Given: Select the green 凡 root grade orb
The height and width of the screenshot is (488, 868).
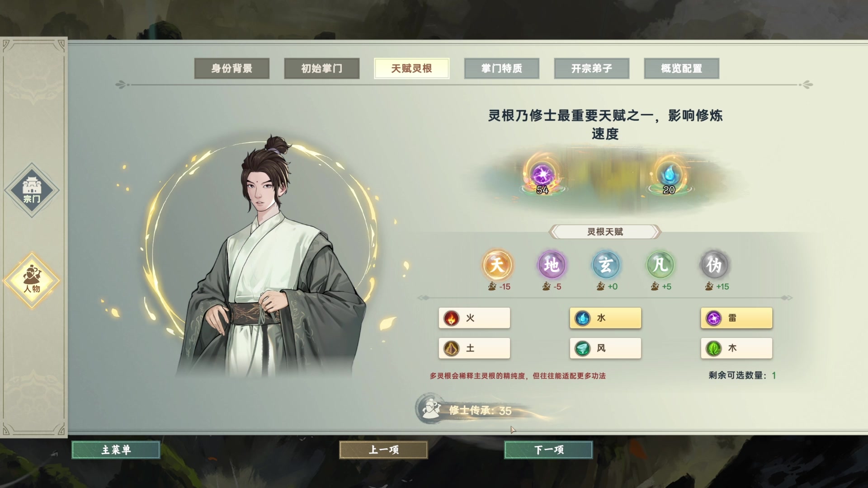Looking at the screenshot, I should pyautogui.click(x=660, y=265).
